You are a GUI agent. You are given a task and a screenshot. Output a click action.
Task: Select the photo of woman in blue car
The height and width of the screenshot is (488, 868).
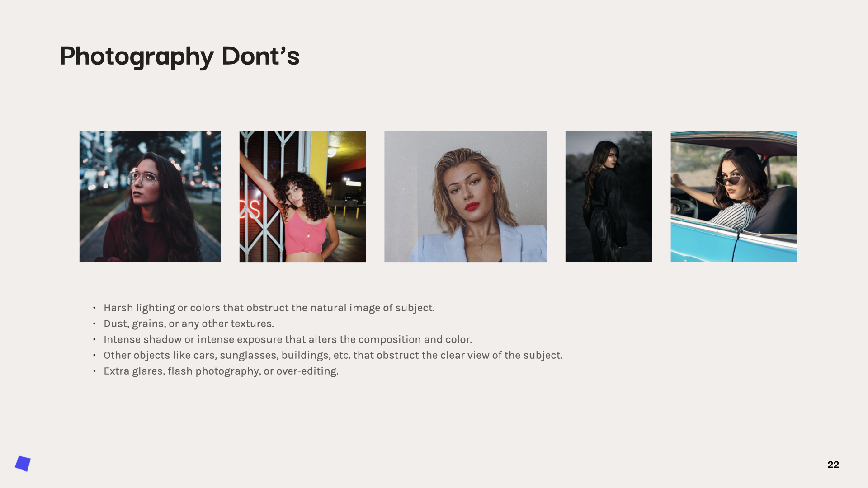pyautogui.click(x=734, y=197)
